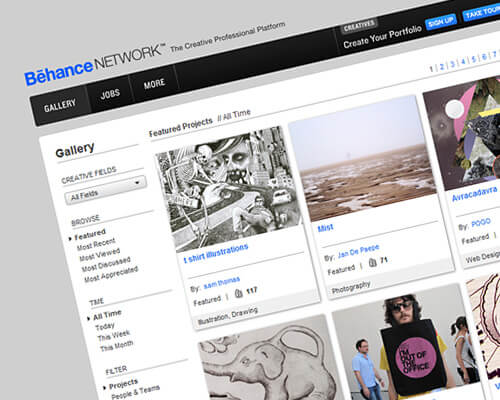500x400 pixels.
Task: Click the Photography category under Mist
Action: tap(351, 288)
